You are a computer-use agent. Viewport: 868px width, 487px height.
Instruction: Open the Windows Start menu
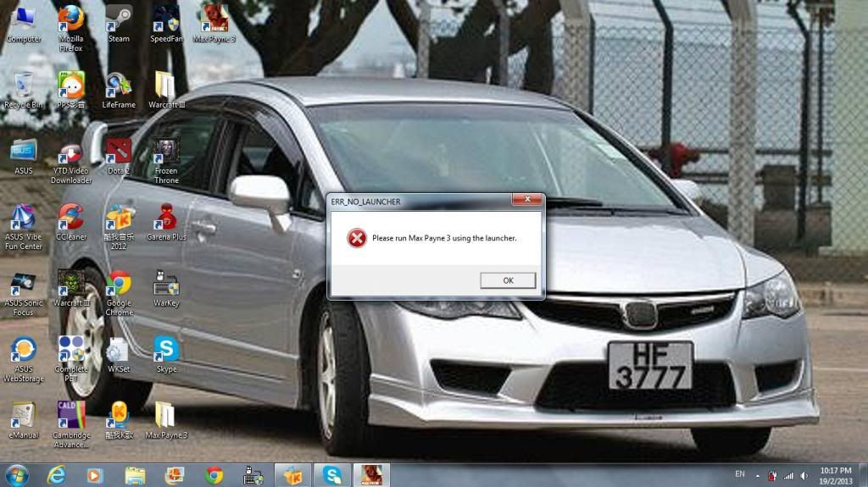pos(16,475)
